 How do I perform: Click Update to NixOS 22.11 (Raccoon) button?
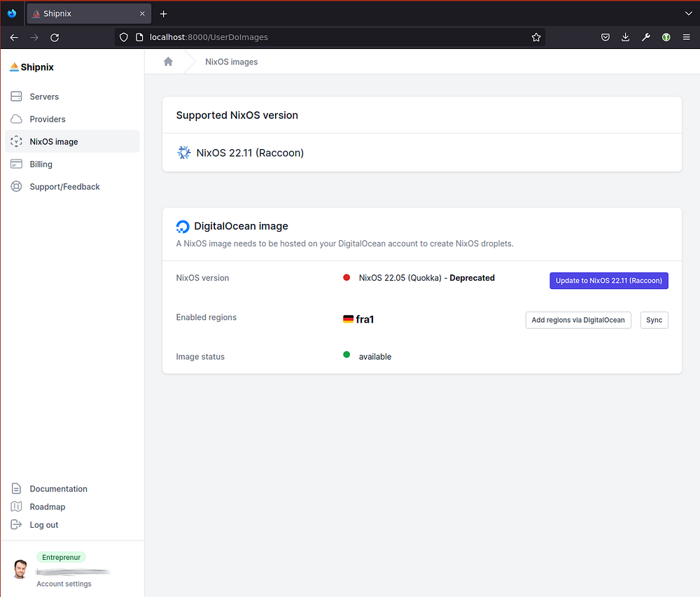[608, 281]
